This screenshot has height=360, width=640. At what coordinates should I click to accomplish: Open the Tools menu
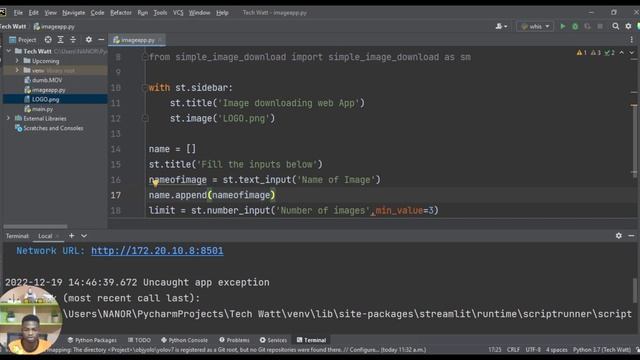coord(160,13)
